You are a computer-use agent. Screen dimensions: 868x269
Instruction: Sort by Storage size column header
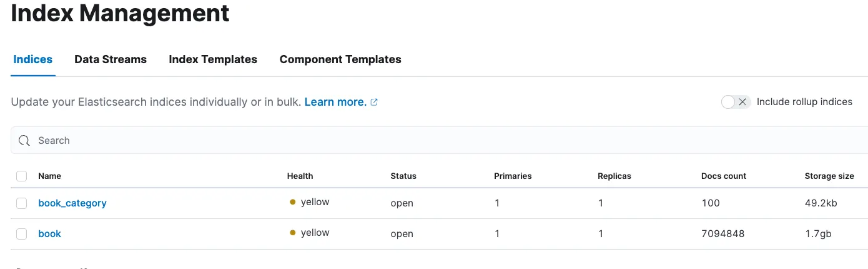(829, 176)
